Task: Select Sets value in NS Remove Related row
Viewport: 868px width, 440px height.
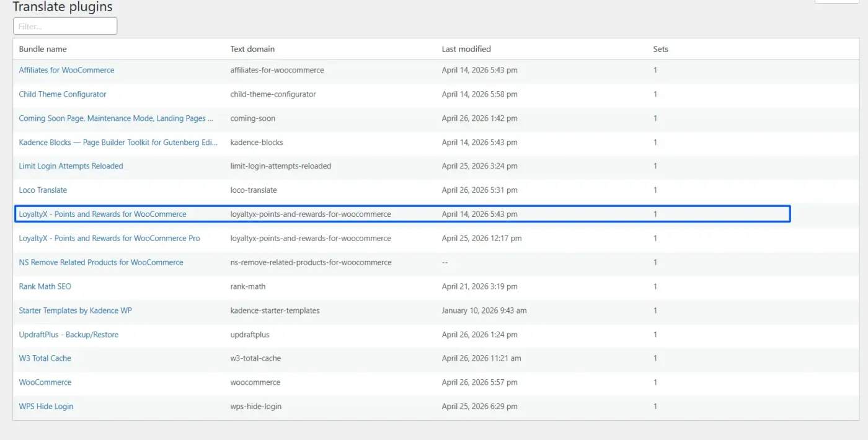Action: (655, 262)
